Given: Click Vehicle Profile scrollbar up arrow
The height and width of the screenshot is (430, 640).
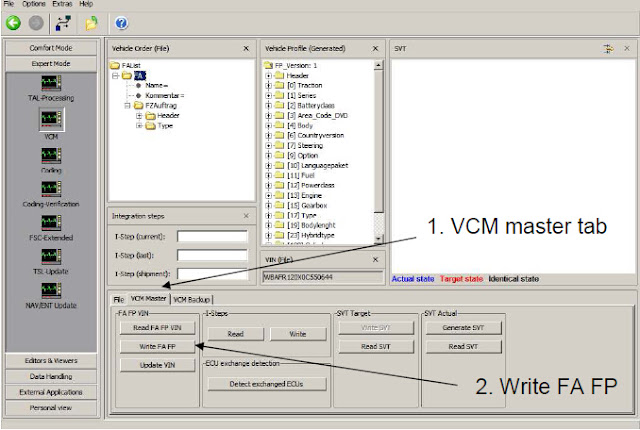Looking at the screenshot, I should click(378, 65).
